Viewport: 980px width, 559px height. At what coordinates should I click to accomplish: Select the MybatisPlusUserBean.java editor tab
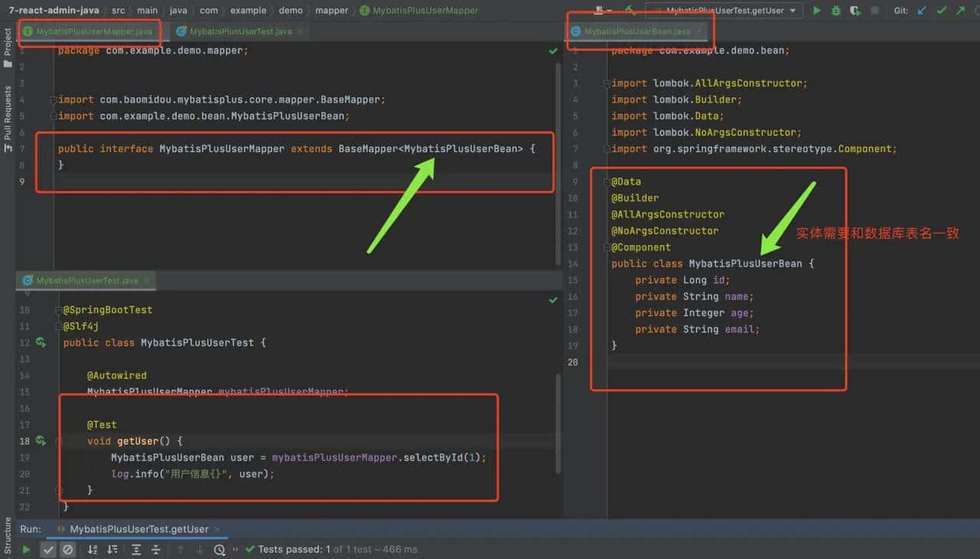(x=639, y=32)
